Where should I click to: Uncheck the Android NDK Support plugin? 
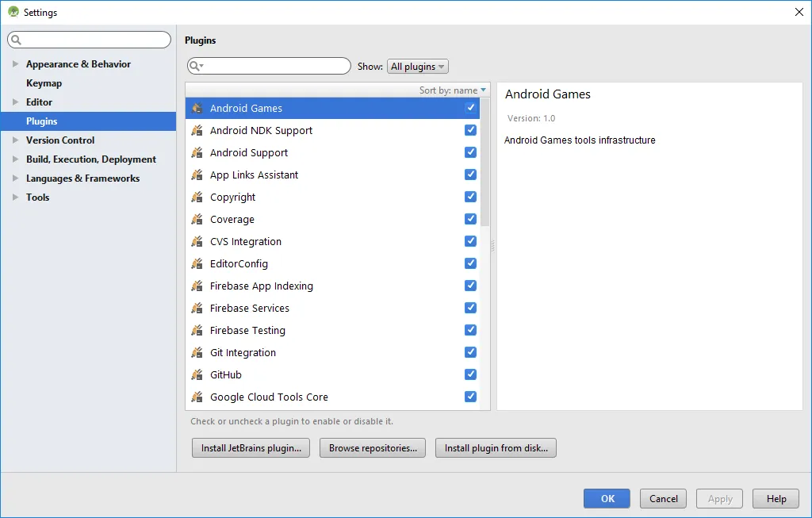tap(470, 130)
